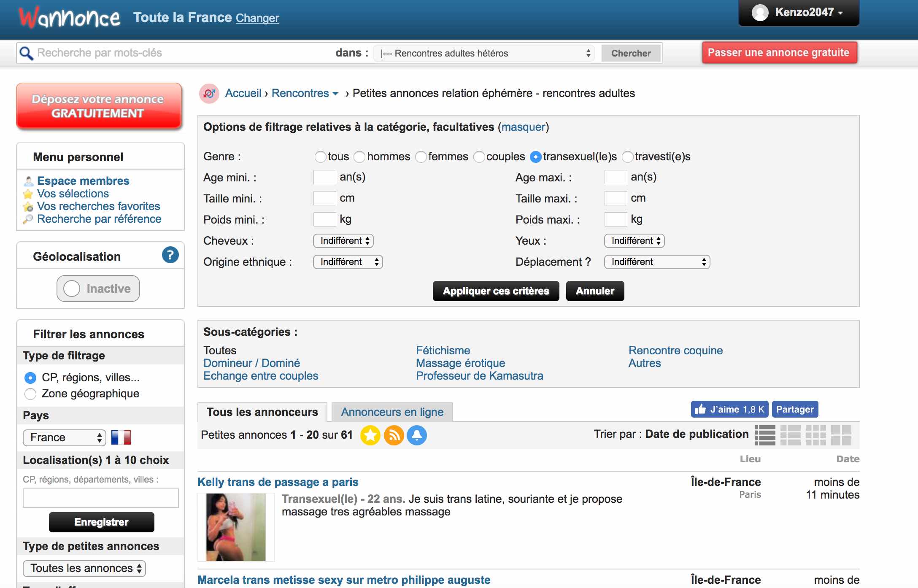918x588 pixels.
Task: Open the Cheveux dropdown
Action: click(x=343, y=241)
